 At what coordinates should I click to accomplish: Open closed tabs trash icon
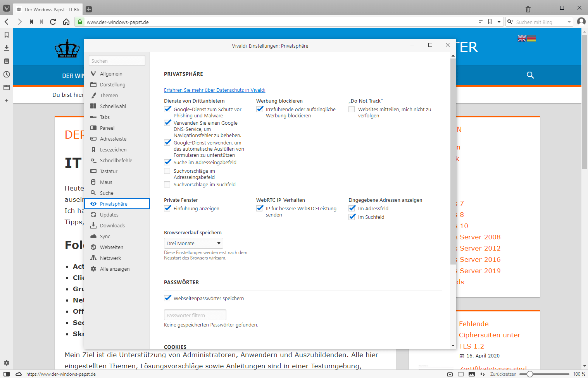[x=528, y=9]
